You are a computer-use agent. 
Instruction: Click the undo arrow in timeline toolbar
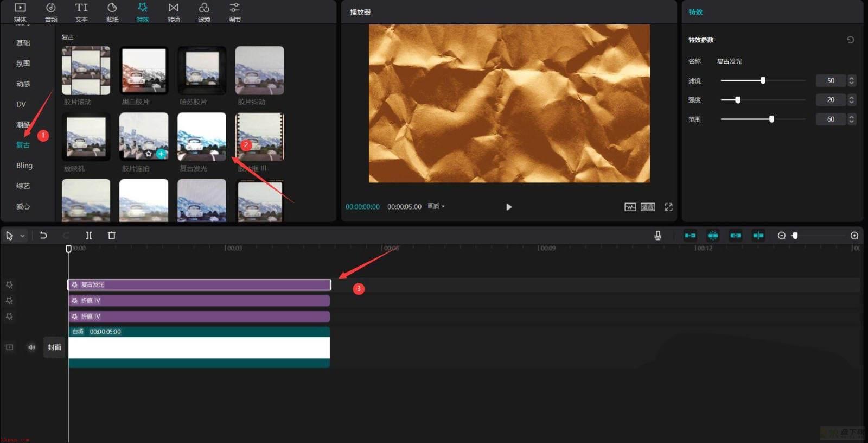(x=43, y=236)
